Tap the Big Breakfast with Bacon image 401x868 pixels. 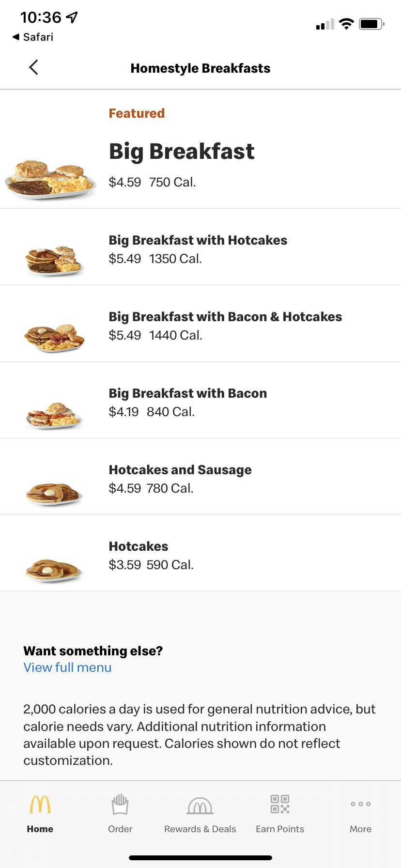54,415
